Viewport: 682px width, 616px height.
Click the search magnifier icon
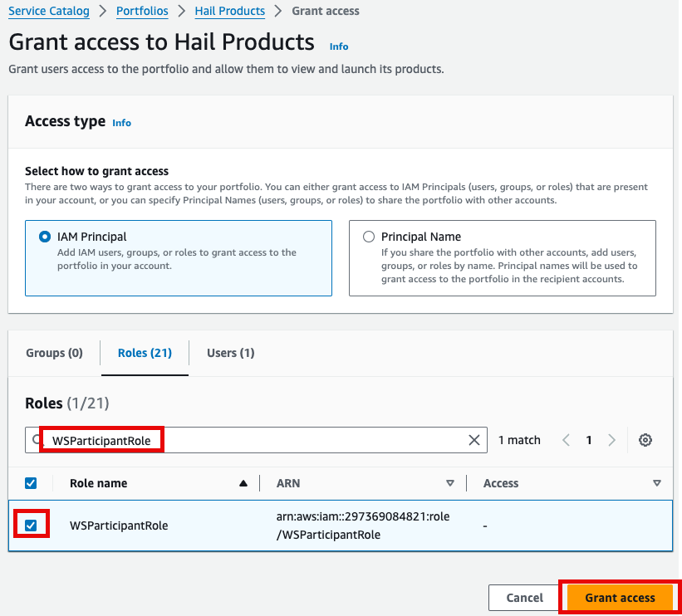point(37,440)
